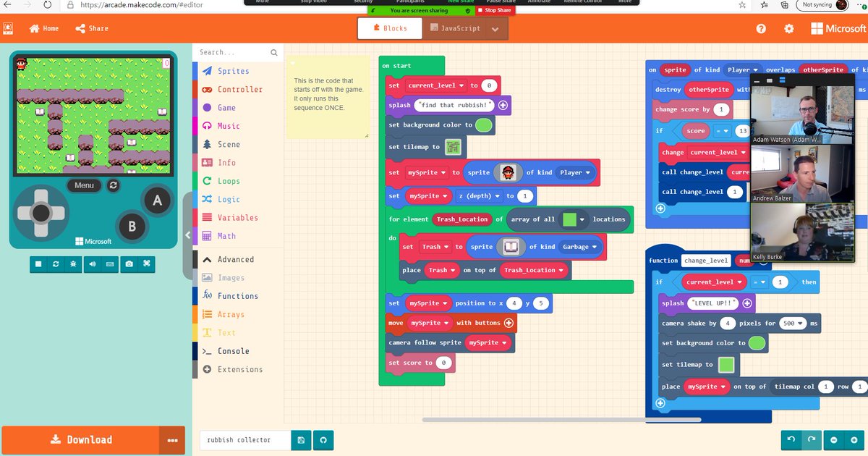Open the Loops toolbox category
This screenshot has height=456, width=868.
pyautogui.click(x=229, y=181)
